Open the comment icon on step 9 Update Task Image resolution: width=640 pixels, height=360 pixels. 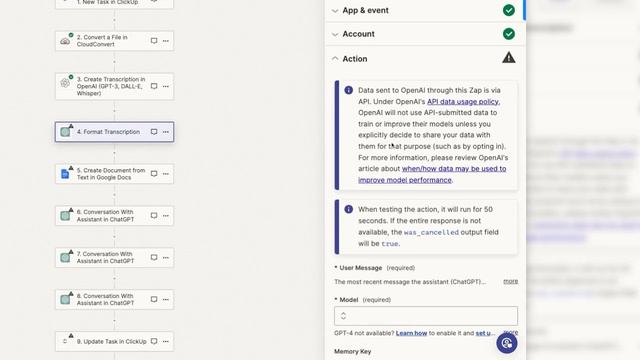pos(154,341)
